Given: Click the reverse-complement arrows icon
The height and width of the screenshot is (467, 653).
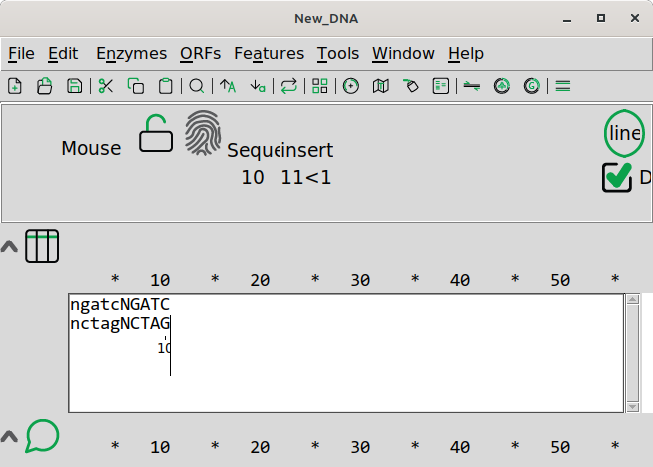Looking at the screenshot, I should coord(289,86).
